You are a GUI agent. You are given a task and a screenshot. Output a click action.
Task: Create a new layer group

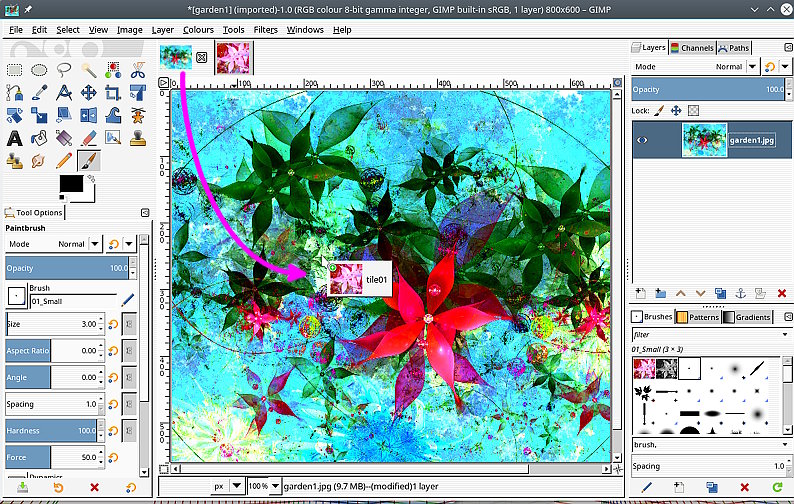coord(660,293)
